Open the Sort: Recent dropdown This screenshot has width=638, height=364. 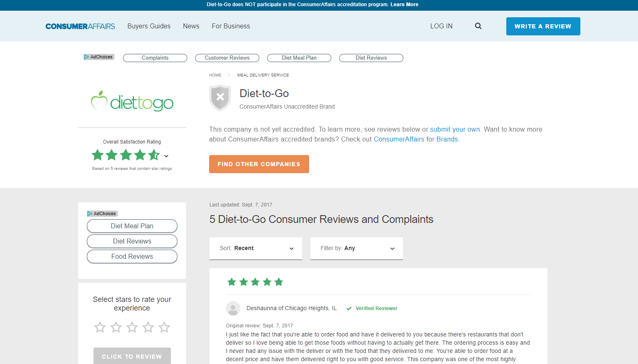256,248
